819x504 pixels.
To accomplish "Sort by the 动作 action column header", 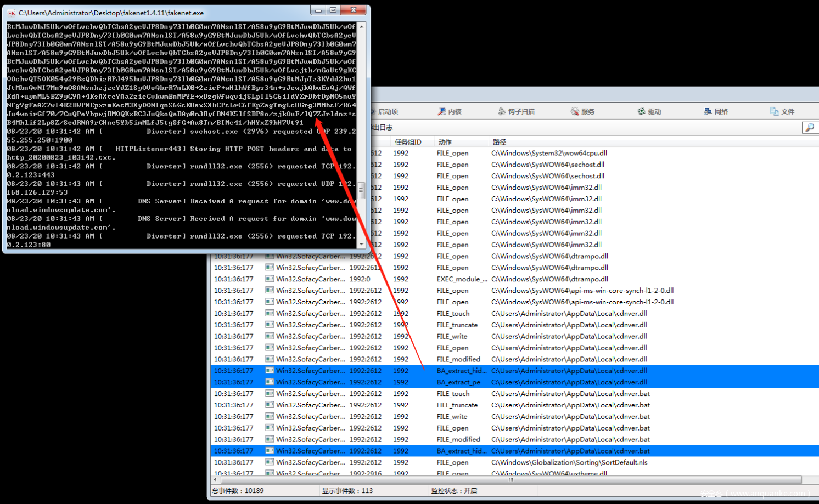I will (445, 142).
